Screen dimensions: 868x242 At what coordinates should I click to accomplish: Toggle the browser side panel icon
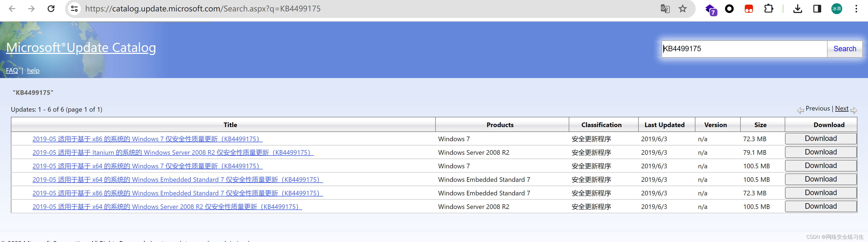[817, 9]
